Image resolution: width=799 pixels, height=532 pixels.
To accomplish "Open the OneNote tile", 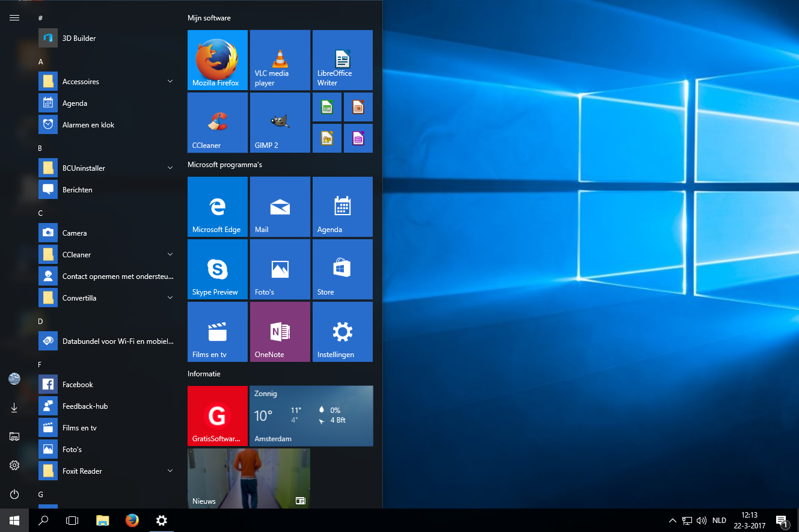I will point(280,332).
